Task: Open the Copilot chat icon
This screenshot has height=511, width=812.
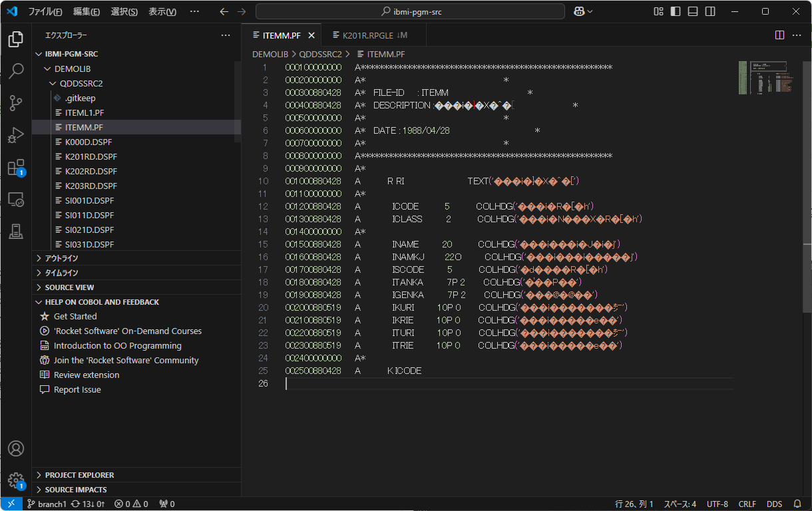Action: click(578, 11)
